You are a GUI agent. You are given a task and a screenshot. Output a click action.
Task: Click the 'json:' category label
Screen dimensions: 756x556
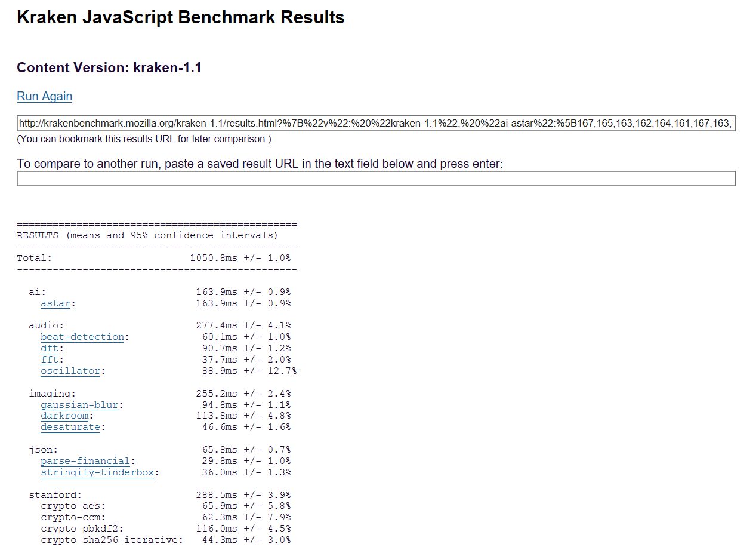tap(44, 450)
